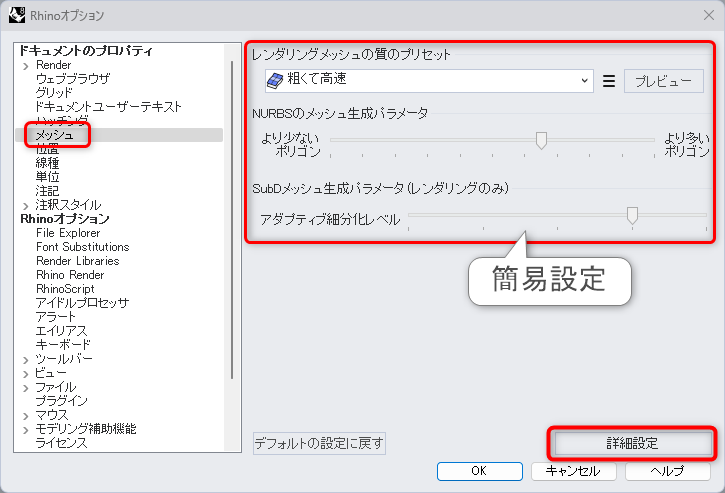
Task: Select モデリング補助機能 in the tree
Action: (x=86, y=429)
